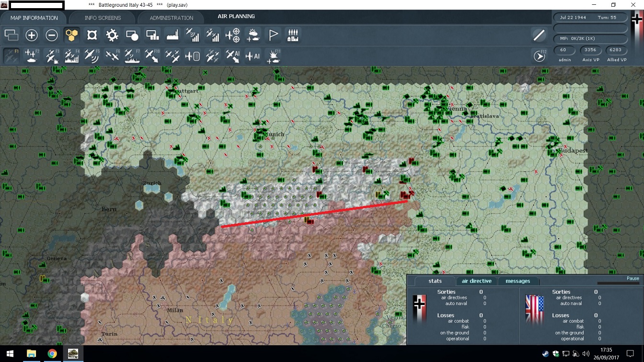Click the volume icon in the system tray

point(586,354)
